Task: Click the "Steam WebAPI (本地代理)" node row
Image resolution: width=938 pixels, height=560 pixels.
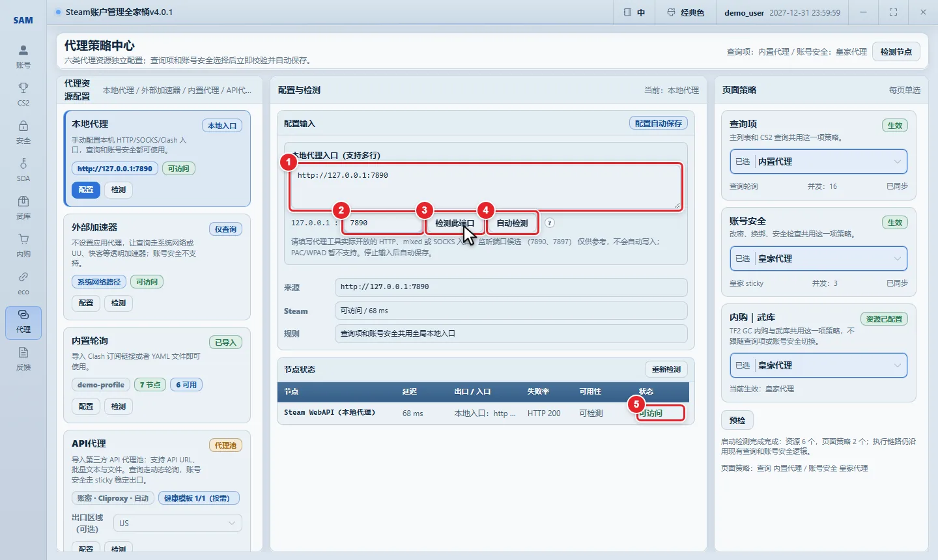Action: (483, 413)
